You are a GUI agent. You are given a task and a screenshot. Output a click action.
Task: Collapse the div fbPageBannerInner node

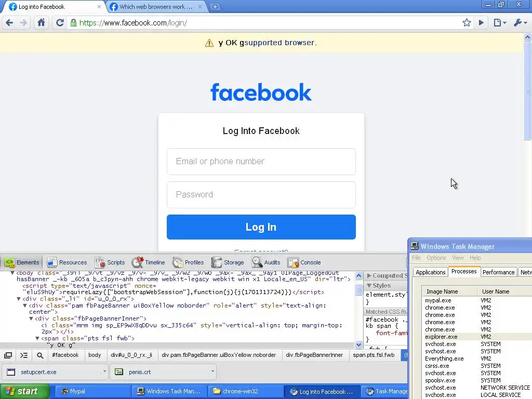tap(31, 318)
